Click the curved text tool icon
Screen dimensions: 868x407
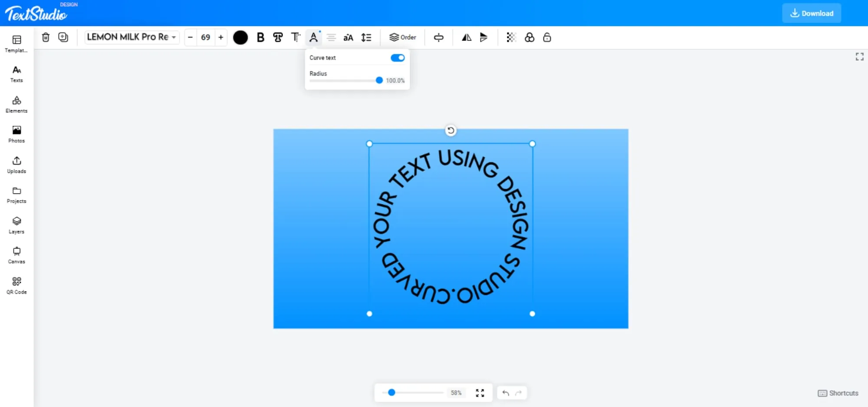click(313, 37)
